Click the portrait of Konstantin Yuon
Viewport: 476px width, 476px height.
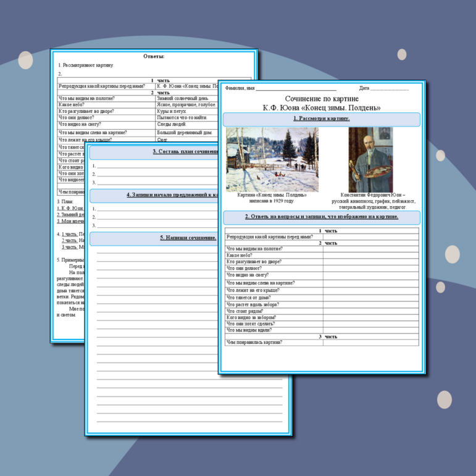[370, 159]
